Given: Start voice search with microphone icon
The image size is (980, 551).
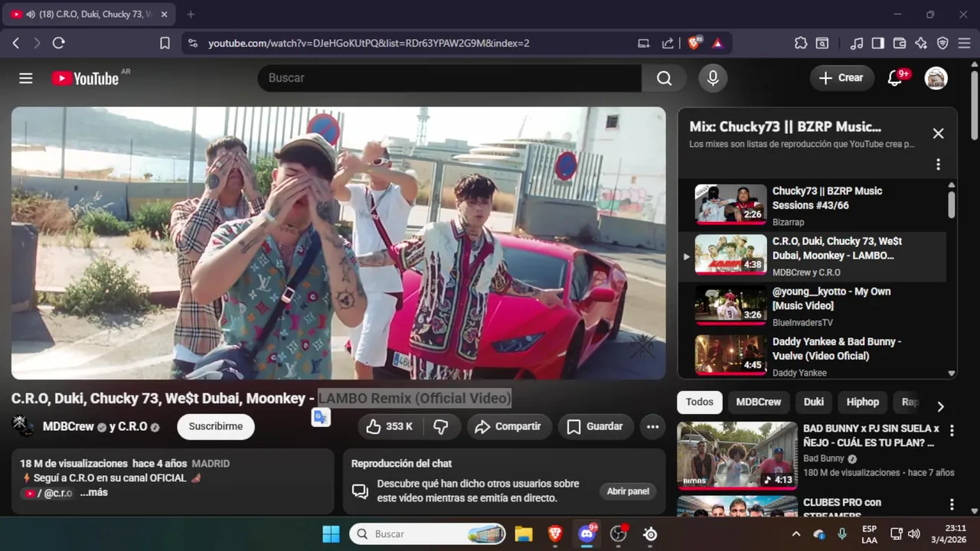Looking at the screenshot, I should [x=713, y=78].
